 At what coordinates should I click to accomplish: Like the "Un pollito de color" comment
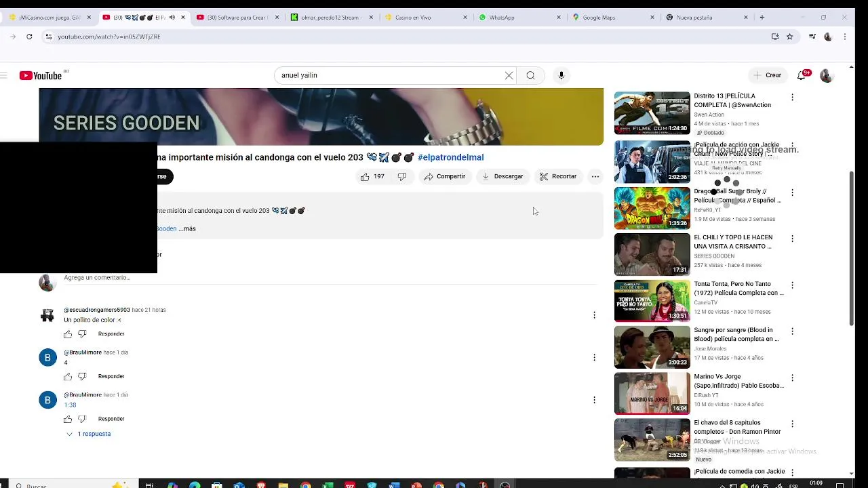[68, 334]
